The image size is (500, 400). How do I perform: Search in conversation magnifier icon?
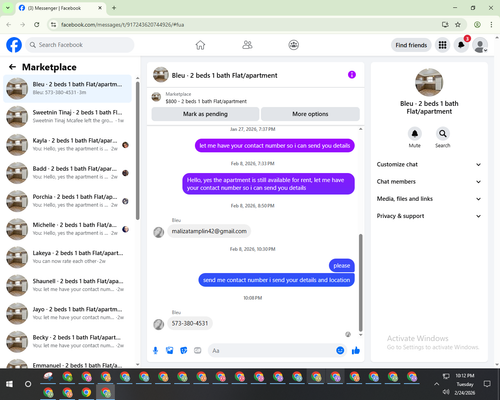(x=443, y=134)
